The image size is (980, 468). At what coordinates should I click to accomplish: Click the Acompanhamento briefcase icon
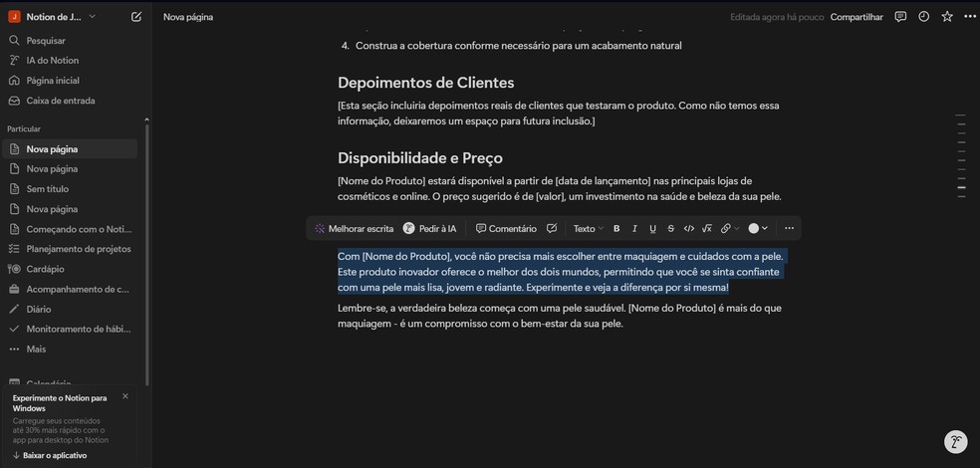pos(14,290)
